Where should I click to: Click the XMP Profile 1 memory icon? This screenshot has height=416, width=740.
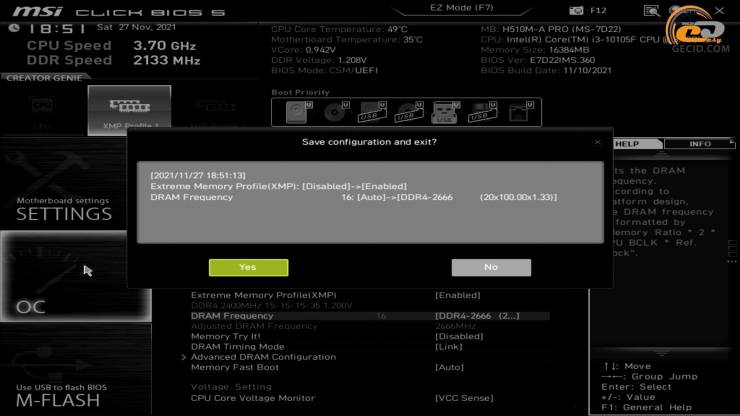(x=129, y=110)
